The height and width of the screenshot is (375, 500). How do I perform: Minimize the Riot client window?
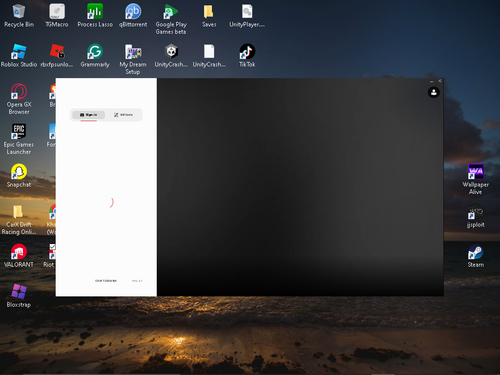431,81
